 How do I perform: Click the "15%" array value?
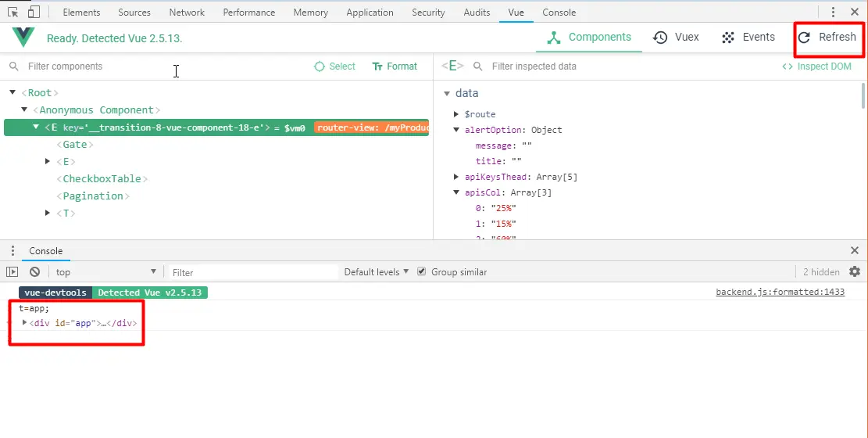coord(503,224)
